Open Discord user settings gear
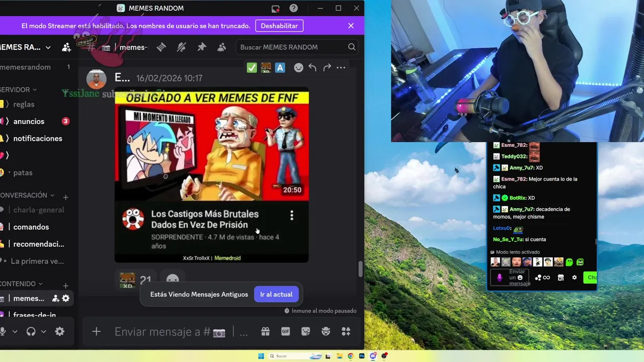This screenshot has height=362, width=644. click(x=59, y=331)
